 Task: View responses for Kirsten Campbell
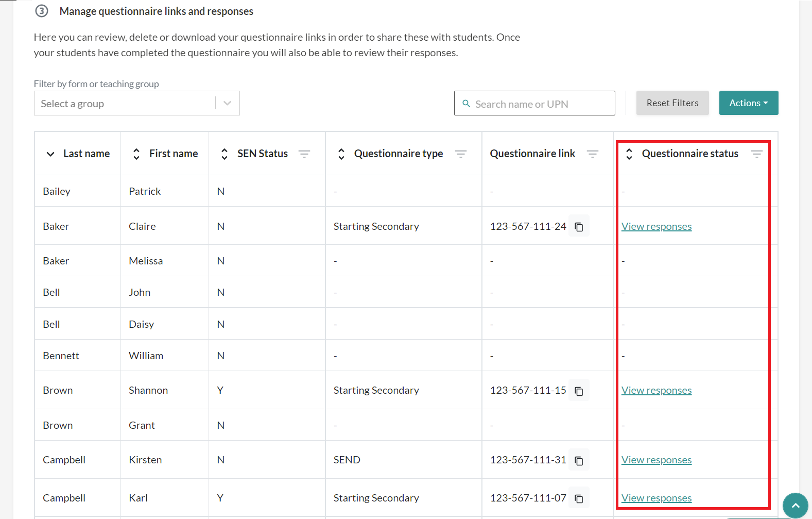click(x=656, y=460)
